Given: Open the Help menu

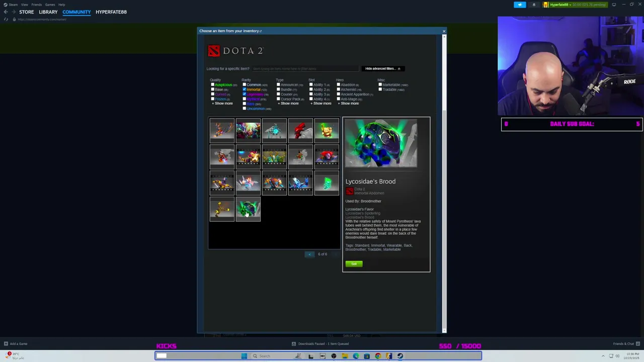Looking at the screenshot, I should (x=61, y=5).
